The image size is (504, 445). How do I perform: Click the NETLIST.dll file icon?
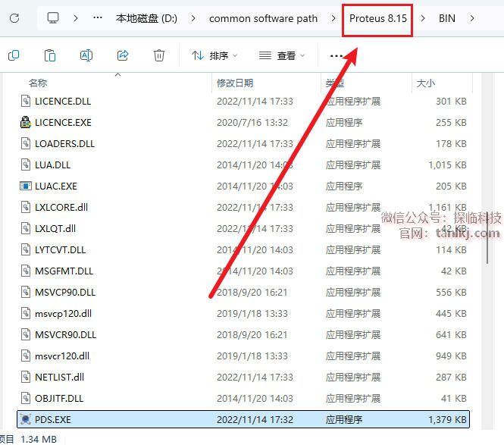click(26, 378)
